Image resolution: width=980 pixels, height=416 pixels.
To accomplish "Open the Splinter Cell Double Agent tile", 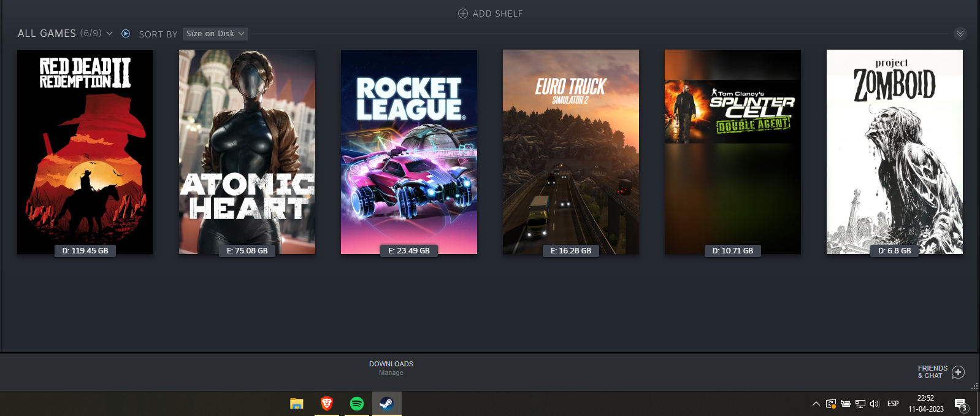I will 733,152.
